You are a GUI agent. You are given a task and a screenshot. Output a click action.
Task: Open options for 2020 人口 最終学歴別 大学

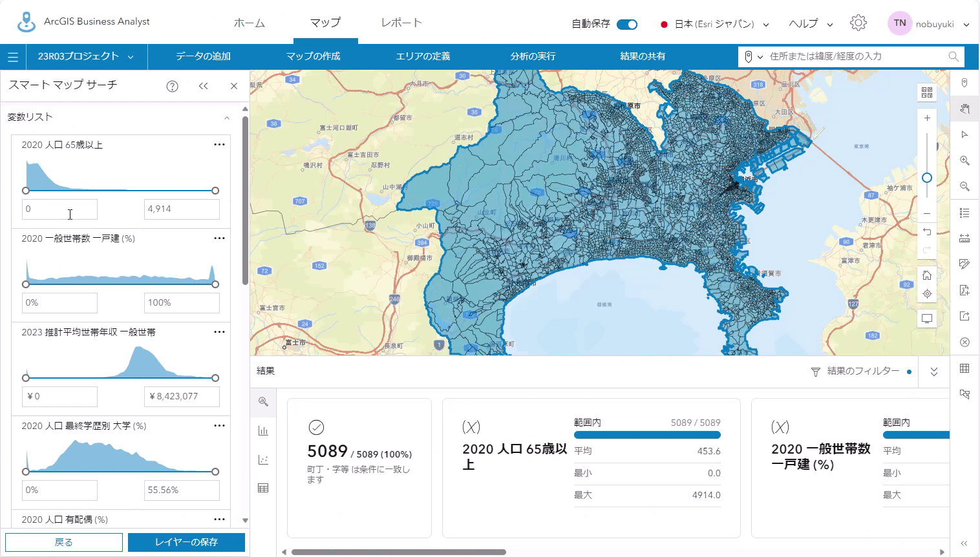pyautogui.click(x=219, y=426)
